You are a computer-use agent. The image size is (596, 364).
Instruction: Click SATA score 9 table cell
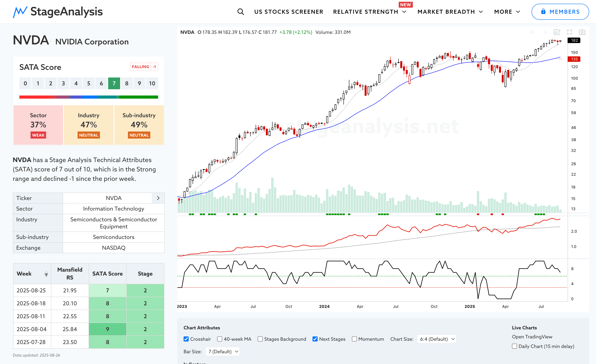point(107,329)
